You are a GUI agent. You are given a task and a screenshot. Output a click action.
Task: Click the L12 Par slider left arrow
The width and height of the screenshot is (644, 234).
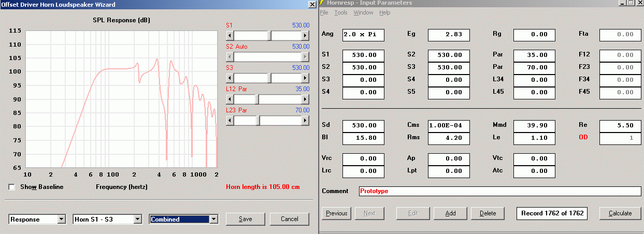click(230, 99)
